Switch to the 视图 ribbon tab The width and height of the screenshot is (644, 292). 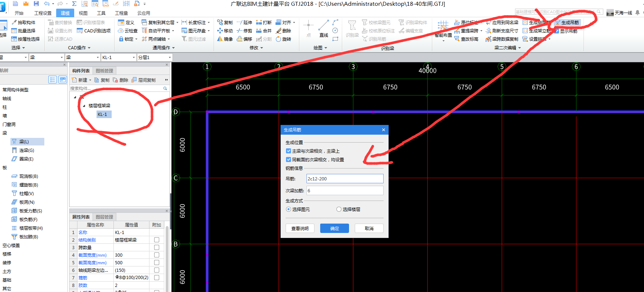click(x=83, y=13)
